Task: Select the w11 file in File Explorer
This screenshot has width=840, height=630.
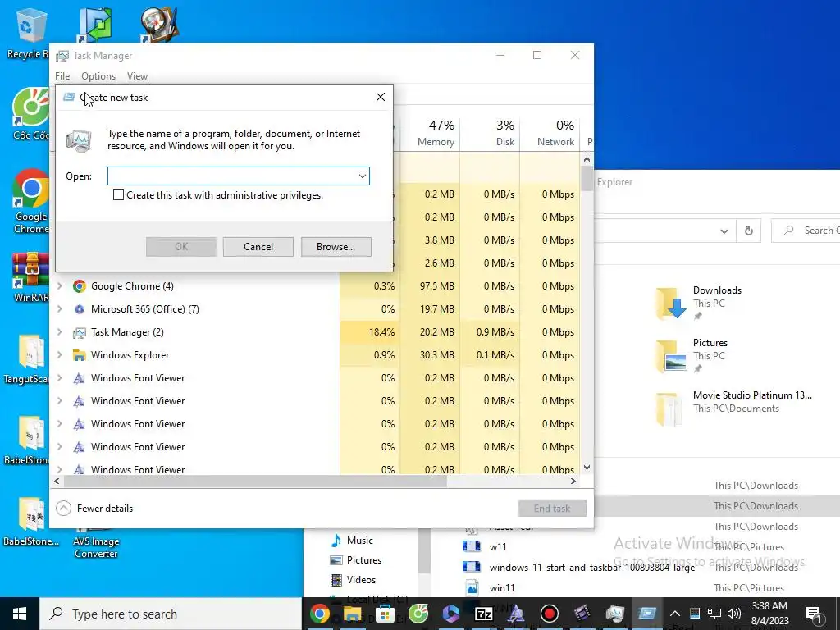Action: (498, 547)
